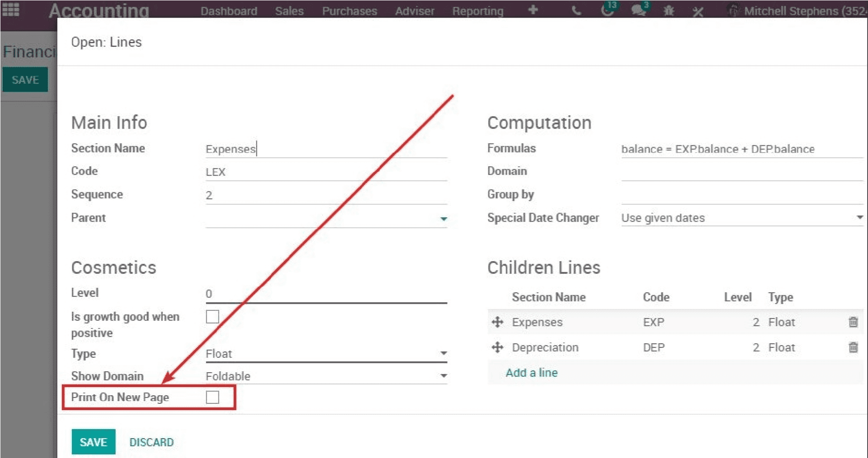Viewport: 868px width, 458px height.
Task: Delete the Expenses child line trash icon
Action: click(x=853, y=322)
